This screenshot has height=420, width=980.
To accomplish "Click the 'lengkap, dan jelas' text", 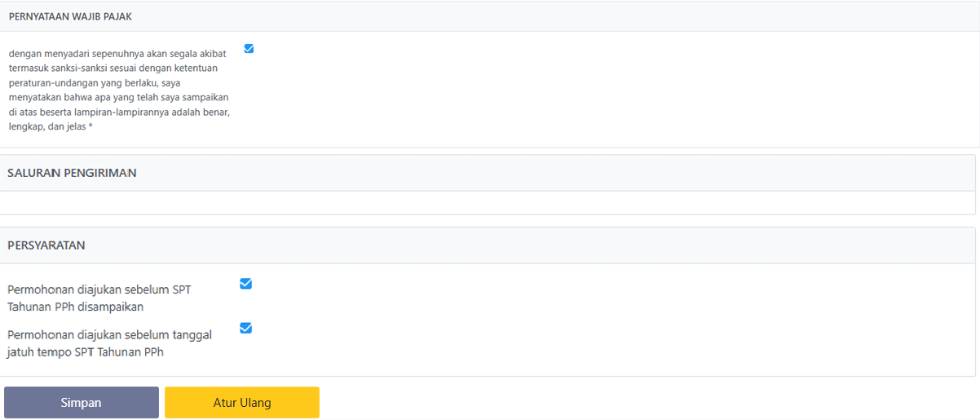I will [47, 127].
